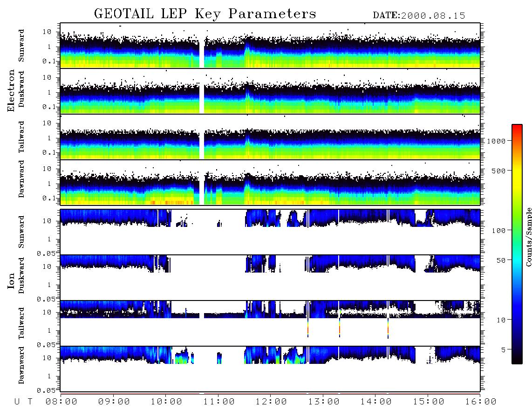Click the last red spike near 14:15 in Ion Tailward
The image size is (532, 410).
[388, 328]
